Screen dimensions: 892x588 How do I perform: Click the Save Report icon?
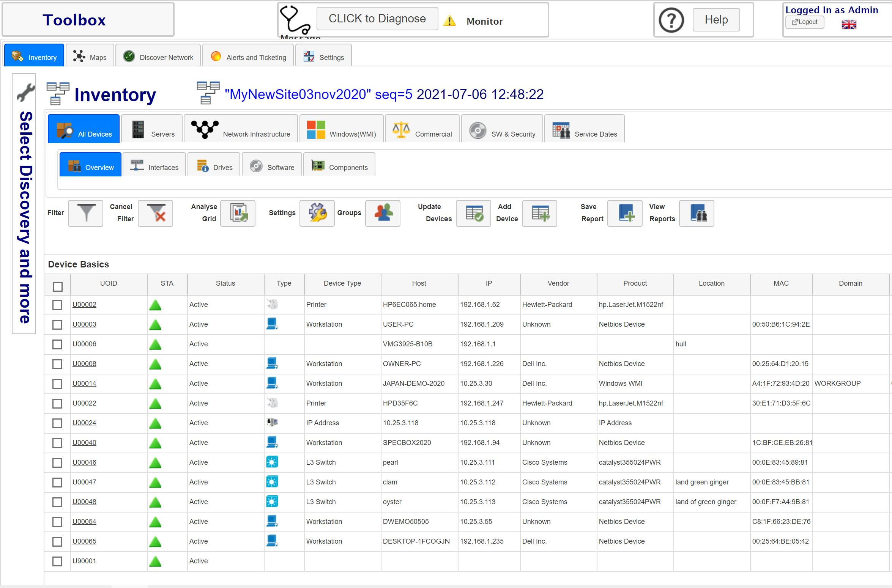click(x=625, y=213)
